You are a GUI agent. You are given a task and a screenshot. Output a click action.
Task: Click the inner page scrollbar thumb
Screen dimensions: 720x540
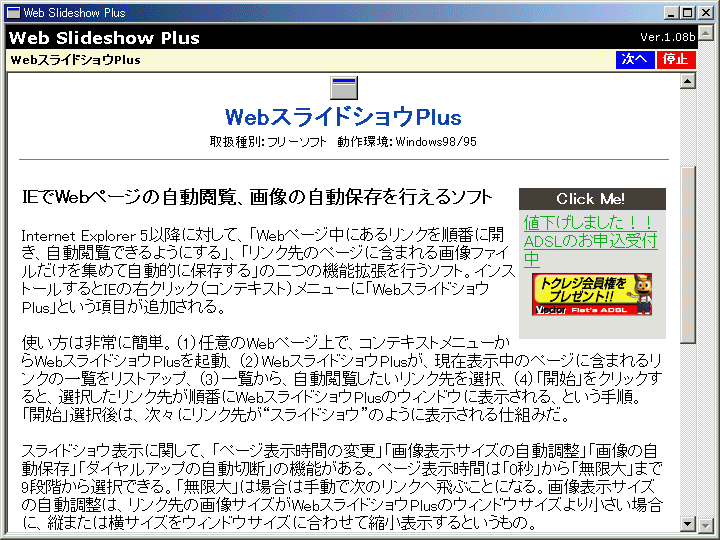coord(687,255)
